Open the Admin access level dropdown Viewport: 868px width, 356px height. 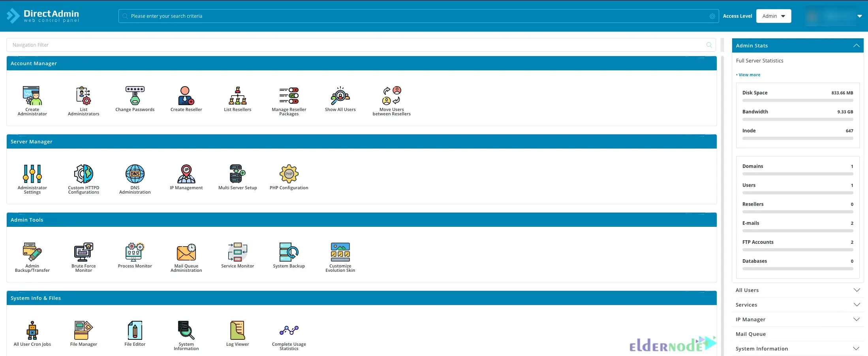click(773, 16)
